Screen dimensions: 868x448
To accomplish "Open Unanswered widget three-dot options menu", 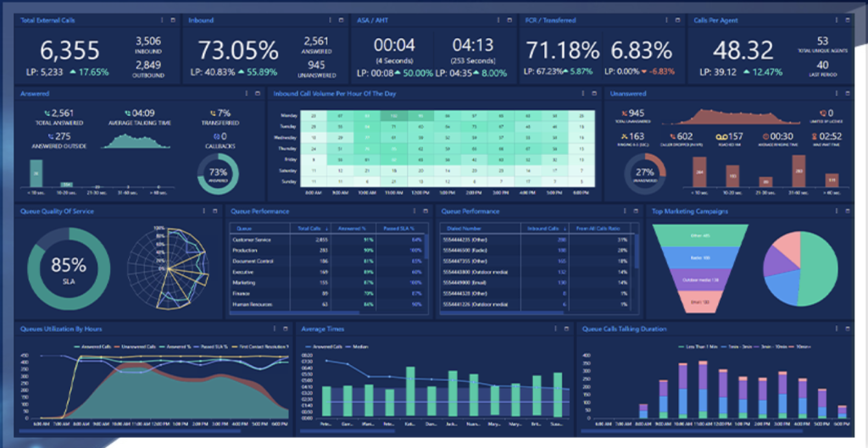I will (837, 93).
